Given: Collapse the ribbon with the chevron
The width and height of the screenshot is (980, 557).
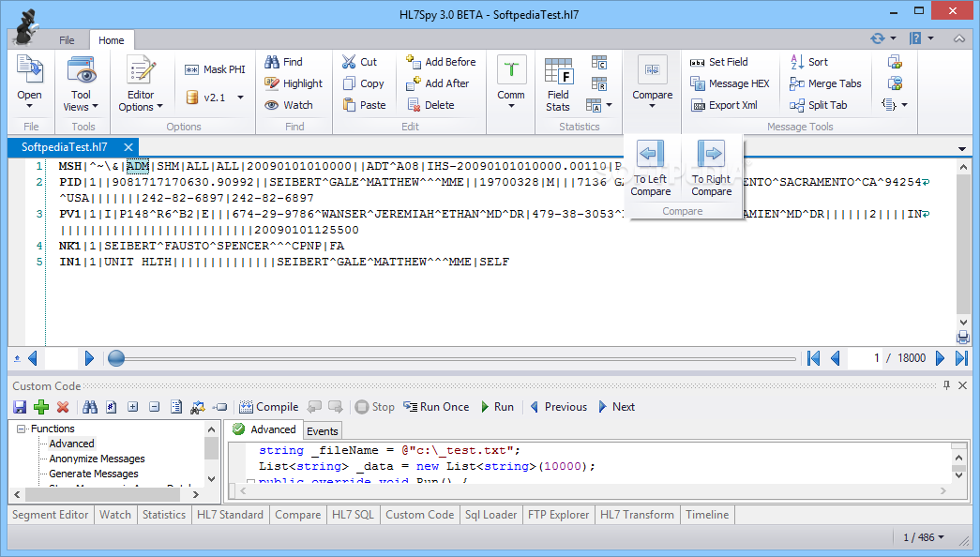Looking at the screenshot, I should [958, 38].
